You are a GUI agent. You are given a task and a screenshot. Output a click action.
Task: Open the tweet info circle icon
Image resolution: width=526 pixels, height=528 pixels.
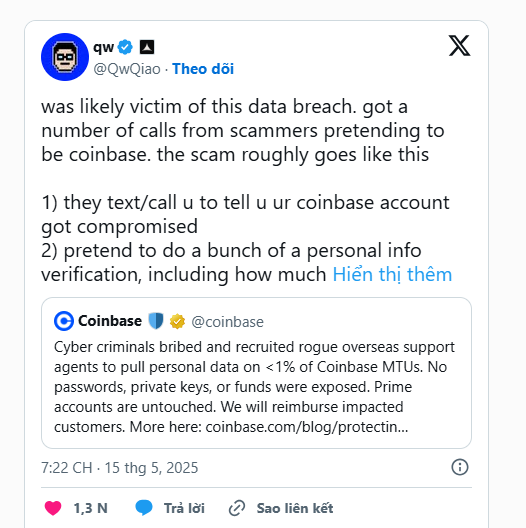pos(460,467)
